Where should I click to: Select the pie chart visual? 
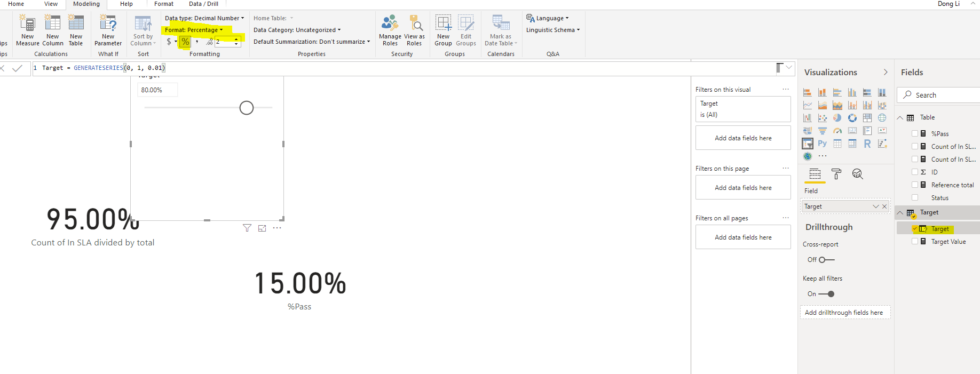[837, 118]
